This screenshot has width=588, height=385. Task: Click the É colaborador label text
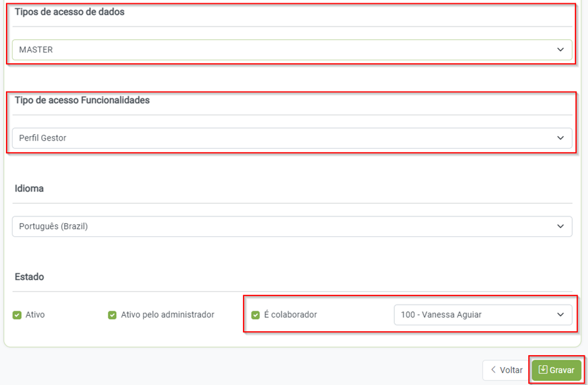pos(291,315)
